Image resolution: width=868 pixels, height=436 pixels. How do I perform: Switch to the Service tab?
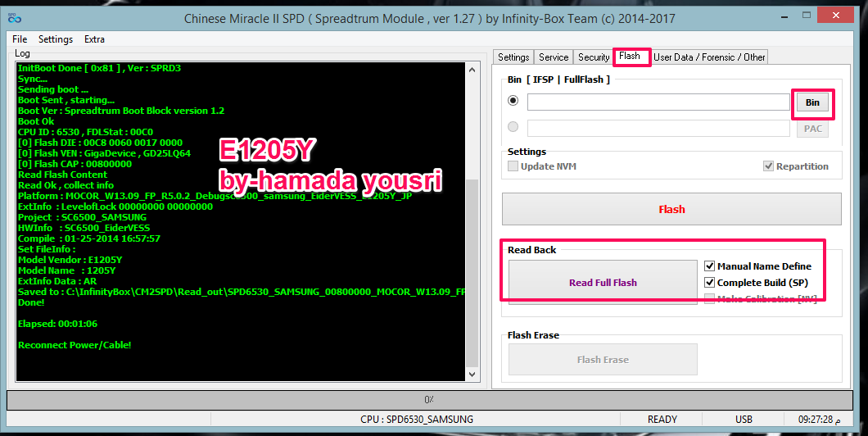point(553,57)
